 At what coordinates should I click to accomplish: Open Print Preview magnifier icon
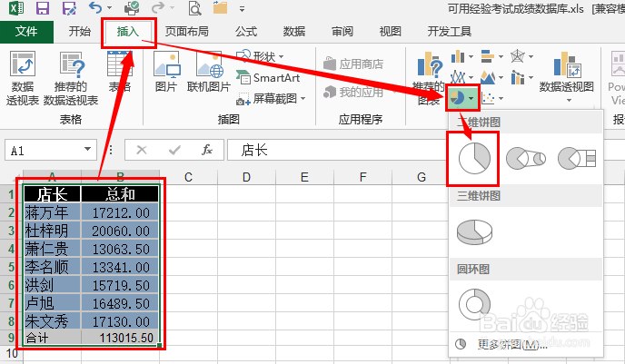[194, 8]
